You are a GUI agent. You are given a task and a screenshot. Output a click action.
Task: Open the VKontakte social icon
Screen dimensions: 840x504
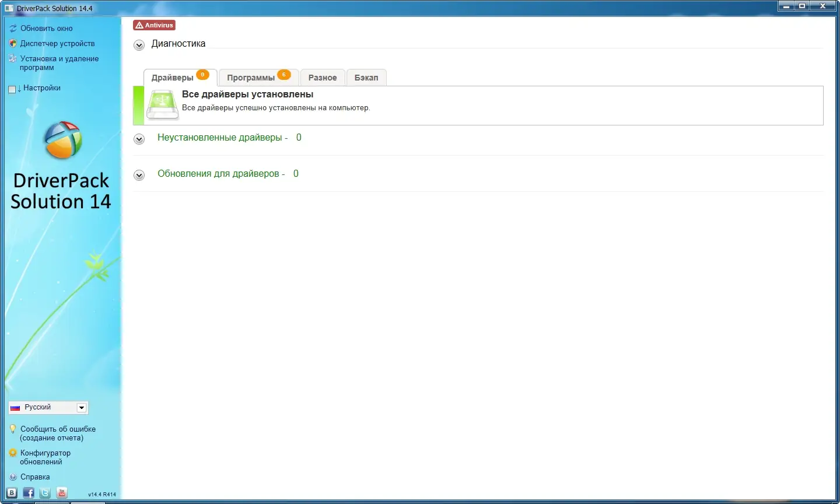click(x=12, y=493)
